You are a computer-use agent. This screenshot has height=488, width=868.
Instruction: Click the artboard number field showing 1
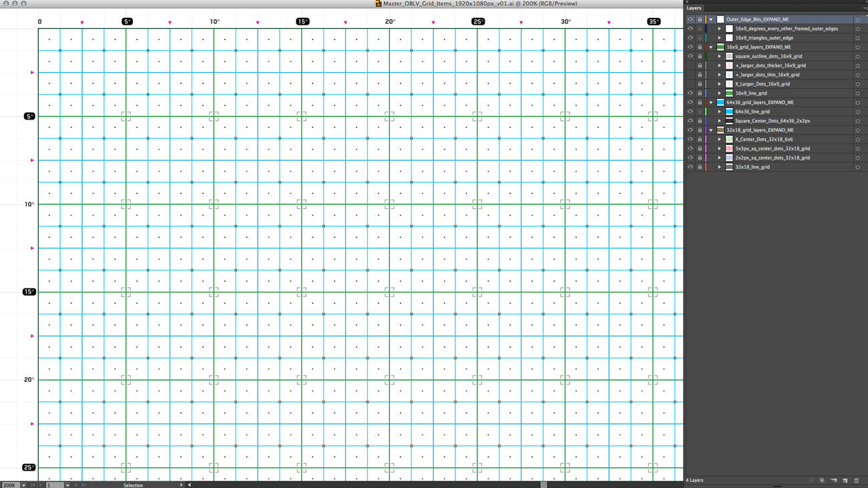(x=55, y=485)
